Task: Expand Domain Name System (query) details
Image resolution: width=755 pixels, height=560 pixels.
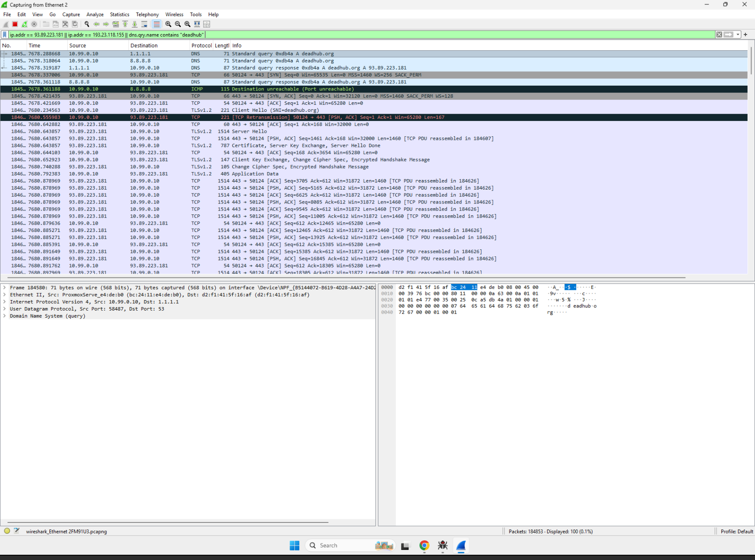Action: (4, 316)
